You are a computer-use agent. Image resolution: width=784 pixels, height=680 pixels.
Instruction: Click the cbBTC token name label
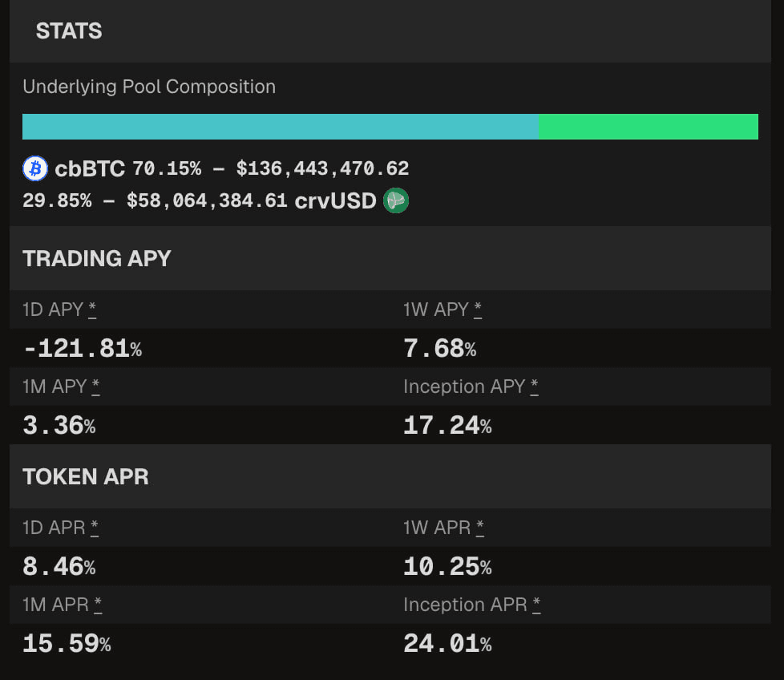pos(90,169)
